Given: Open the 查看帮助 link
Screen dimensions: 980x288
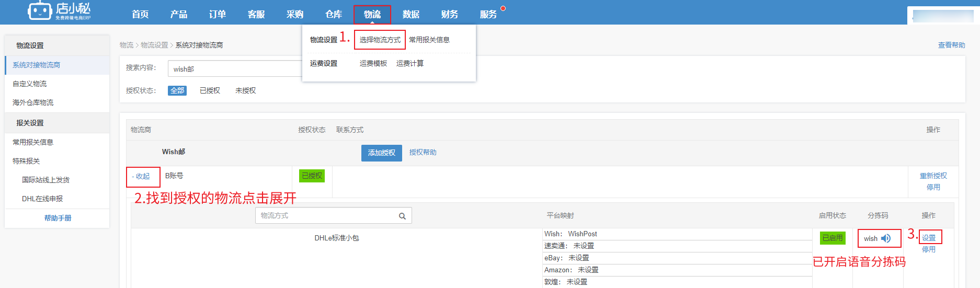Looking at the screenshot, I should [951, 45].
